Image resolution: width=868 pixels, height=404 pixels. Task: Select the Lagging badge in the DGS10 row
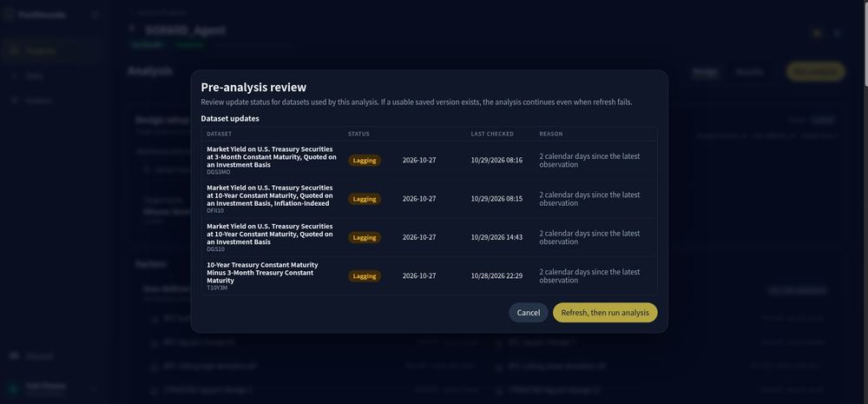pos(365,238)
